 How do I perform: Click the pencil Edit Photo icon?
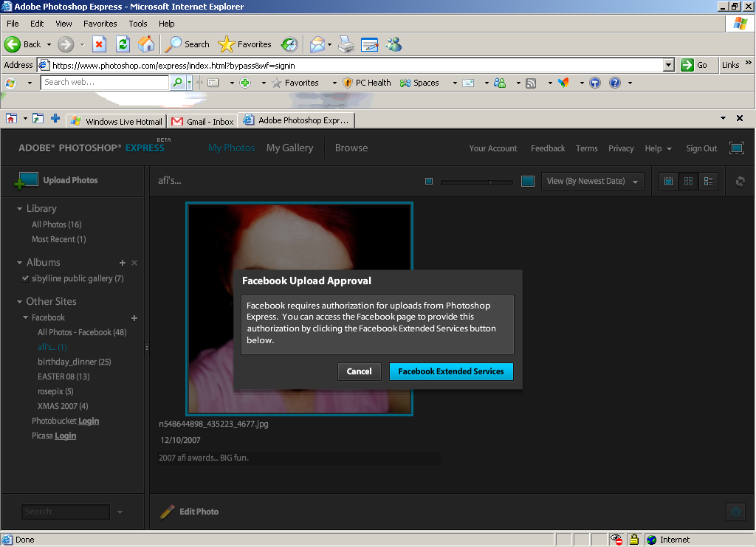168,512
